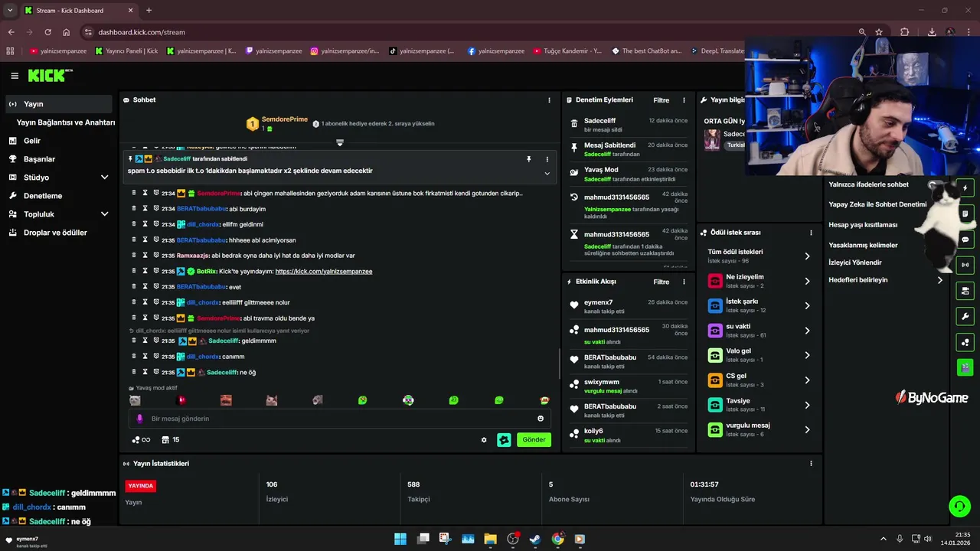The height and width of the screenshot is (551, 980).
Task: Open the channel points icon in right sidebar
Action: pyautogui.click(x=965, y=342)
